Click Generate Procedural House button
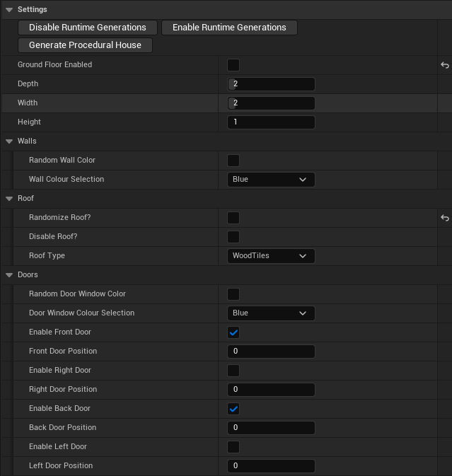 click(85, 45)
